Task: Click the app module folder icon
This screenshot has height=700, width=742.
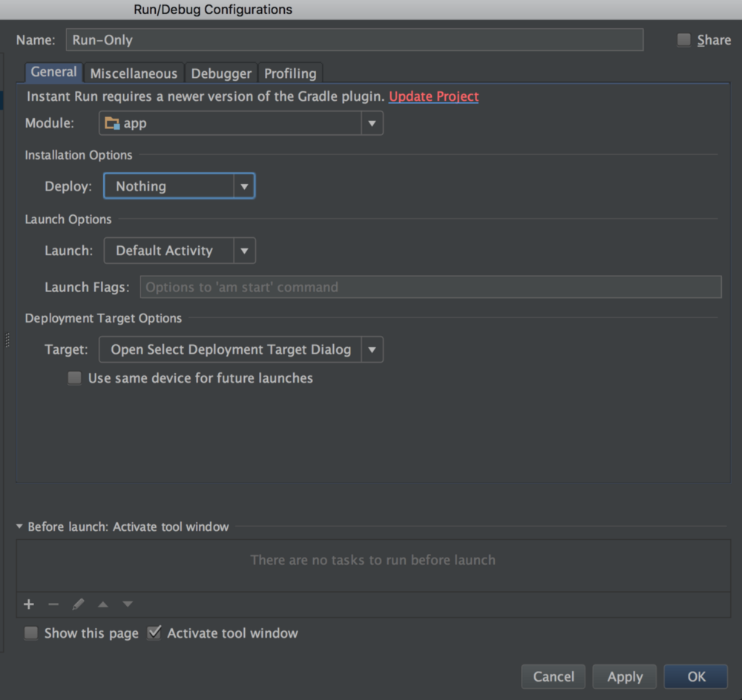Action: [112, 123]
